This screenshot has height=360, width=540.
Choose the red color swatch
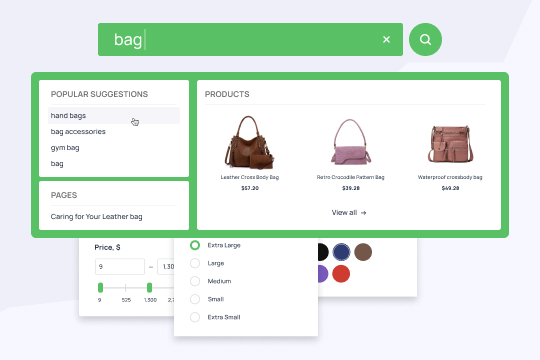341,274
